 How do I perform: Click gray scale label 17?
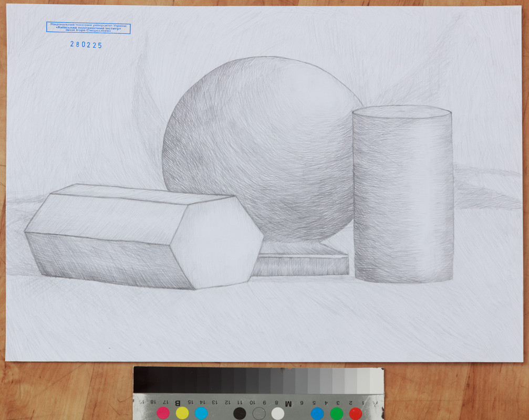165,402
